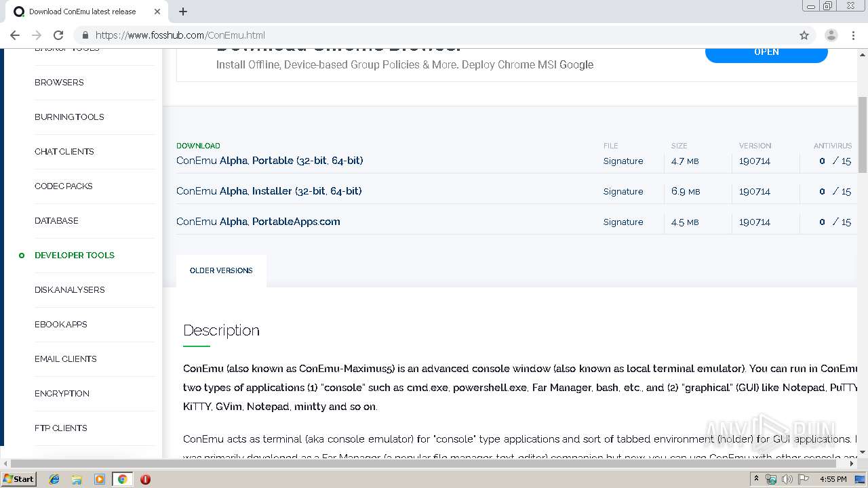Screen dimensions: 868x488
Task: Click the blue OPEN ad button
Action: pyautogui.click(x=766, y=53)
